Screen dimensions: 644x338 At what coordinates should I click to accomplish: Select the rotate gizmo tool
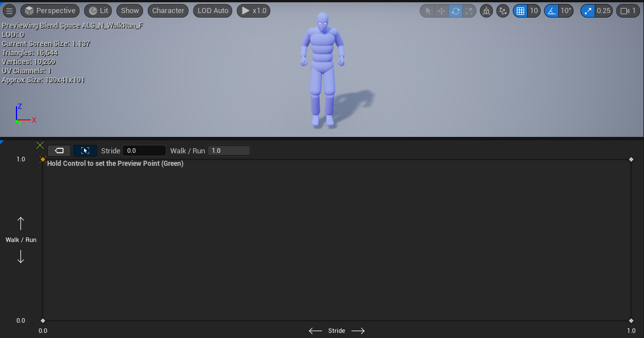455,11
